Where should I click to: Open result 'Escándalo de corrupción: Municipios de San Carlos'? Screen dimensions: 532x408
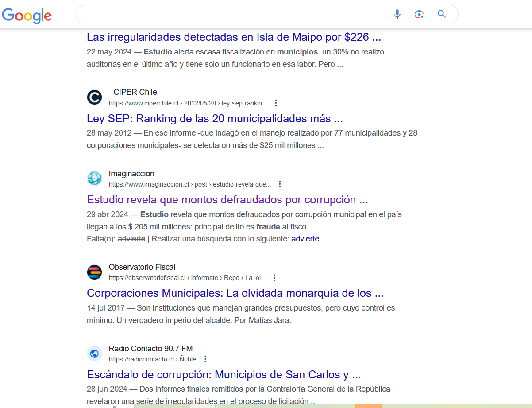224,375
